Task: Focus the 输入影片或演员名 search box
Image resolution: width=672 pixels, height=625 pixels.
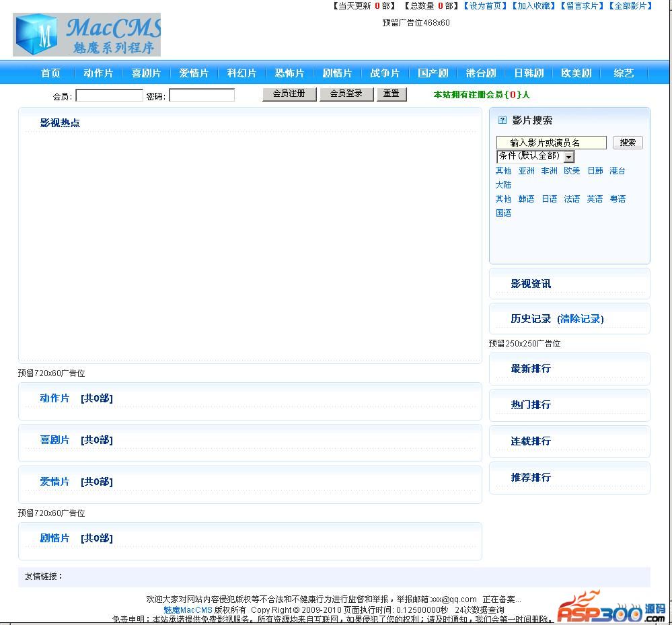Action: point(552,143)
